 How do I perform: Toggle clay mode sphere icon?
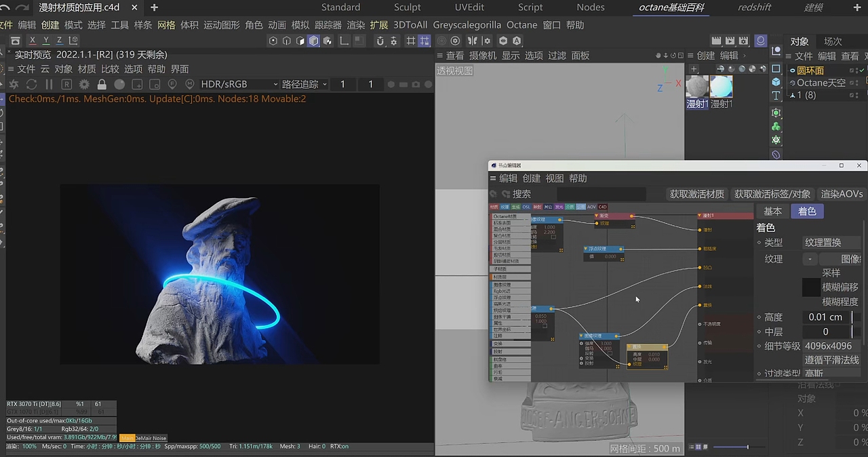pos(119,84)
